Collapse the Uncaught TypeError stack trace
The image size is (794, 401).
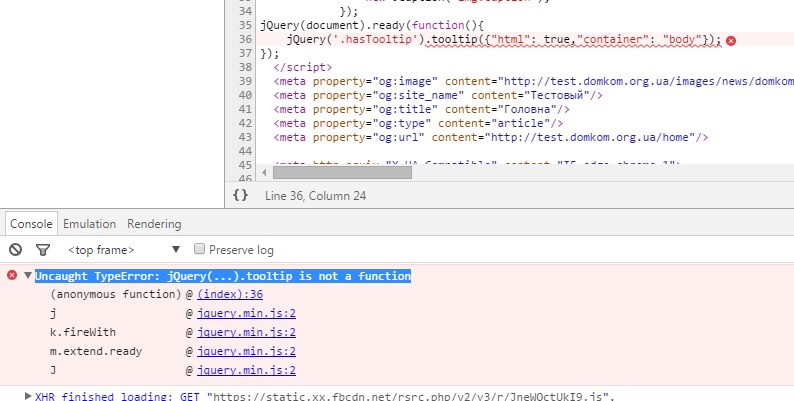(x=27, y=276)
